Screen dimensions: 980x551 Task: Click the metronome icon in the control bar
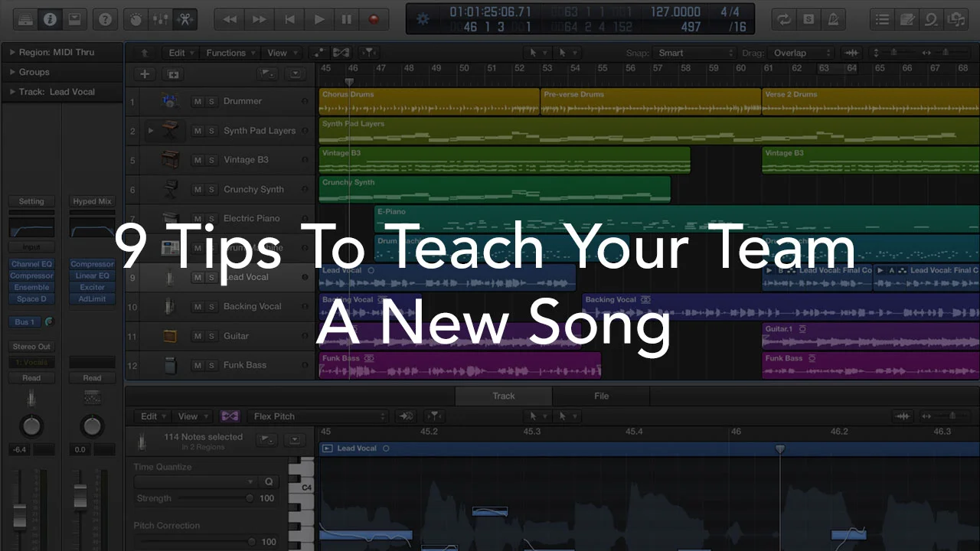click(834, 19)
